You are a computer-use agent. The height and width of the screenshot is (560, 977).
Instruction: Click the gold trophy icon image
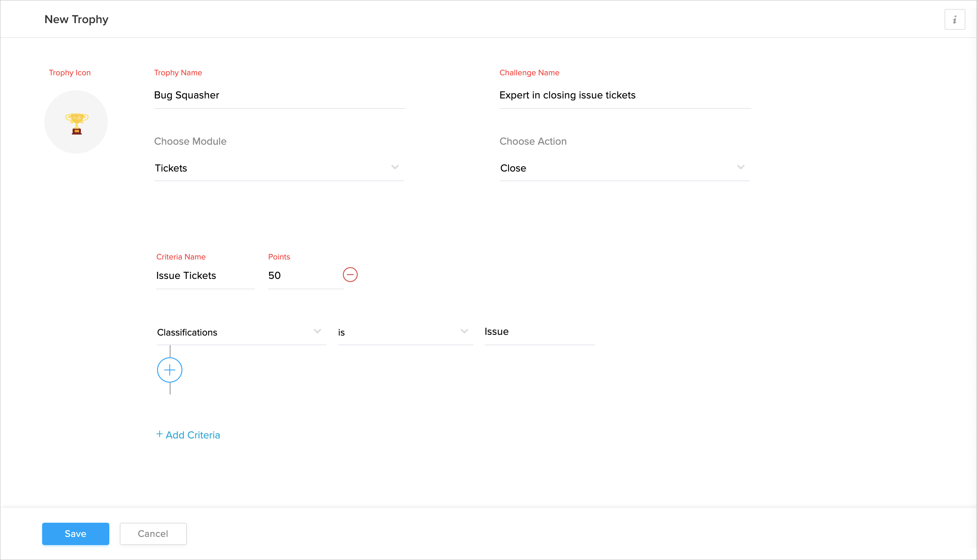pos(76,123)
